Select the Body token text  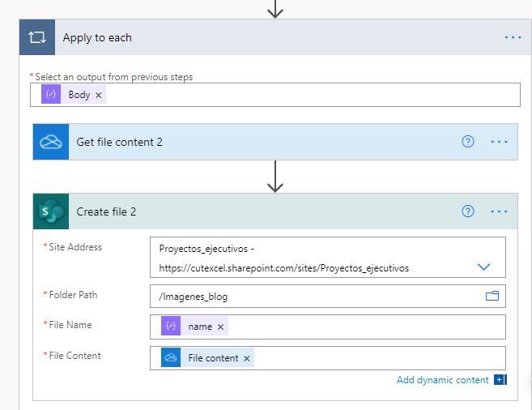[79, 95]
